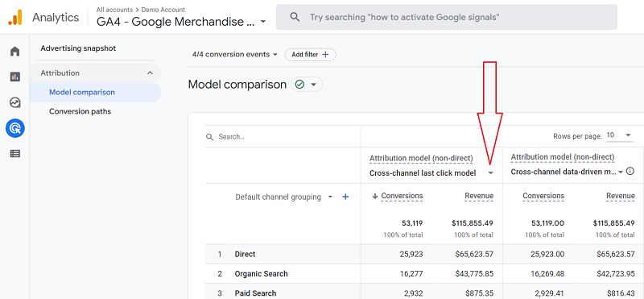Viewport: 644px width, 299px height.
Task: Collapse the Attribution section
Action: coord(150,73)
